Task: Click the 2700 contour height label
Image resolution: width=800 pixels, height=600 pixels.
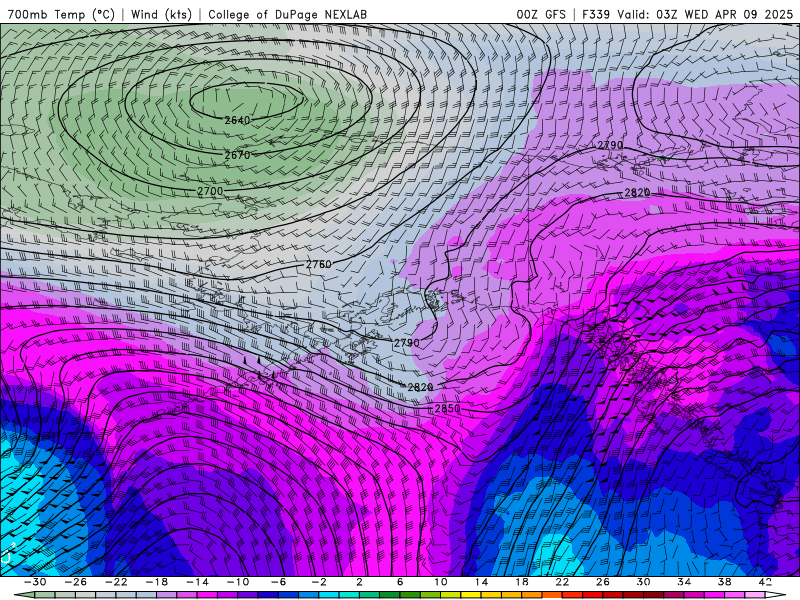Action: (x=210, y=191)
